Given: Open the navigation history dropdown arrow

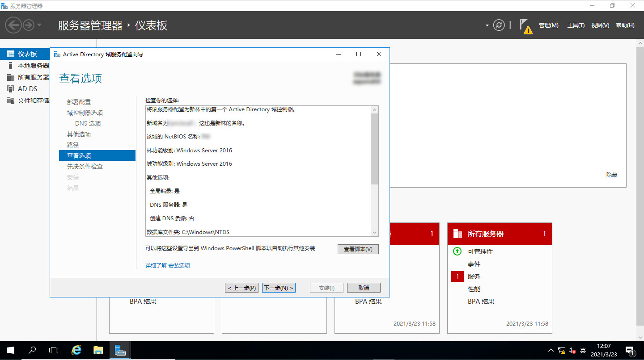Looking at the screenshot, I should pyautogui.click(x=39, y=25).
